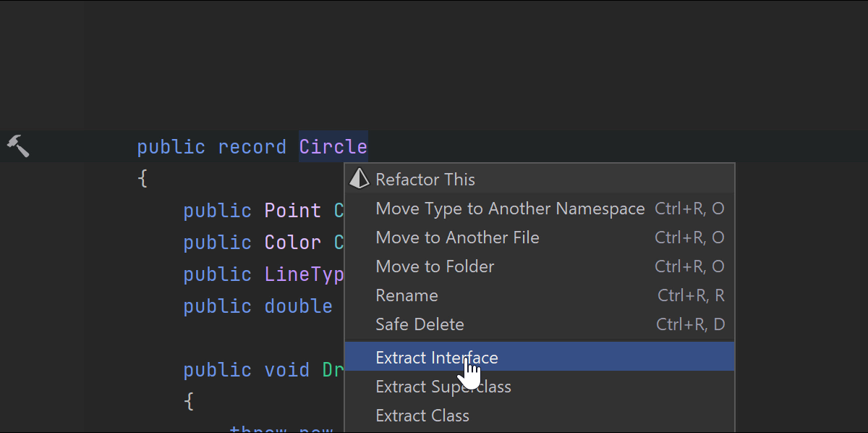Click the Color type in the code
Viewport: 868px width, 433px height.
click(x=292, y=243)
